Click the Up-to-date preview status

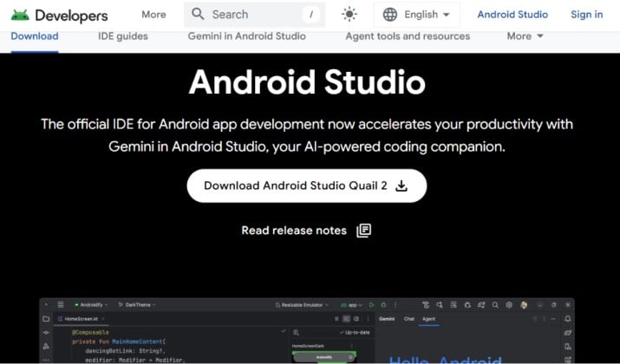(355, 333)
